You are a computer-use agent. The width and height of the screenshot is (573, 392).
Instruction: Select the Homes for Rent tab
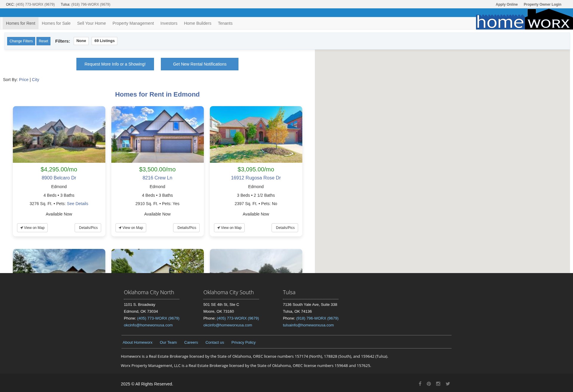21,23
